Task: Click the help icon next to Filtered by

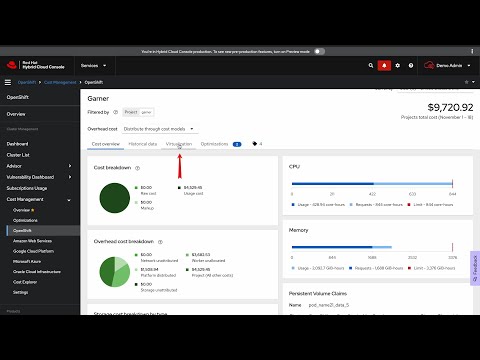Action: click(x=115, y=112)
